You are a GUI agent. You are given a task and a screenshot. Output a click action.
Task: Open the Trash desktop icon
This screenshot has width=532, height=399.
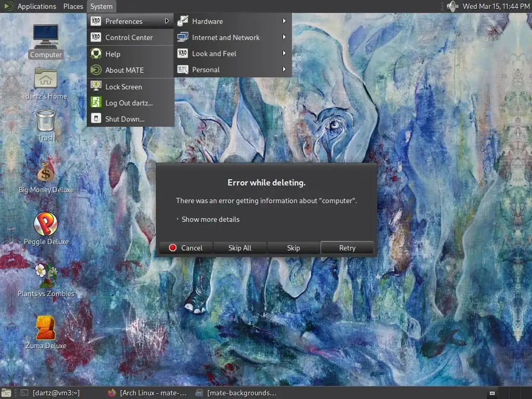pyautogui.click(x=46, y=121)
